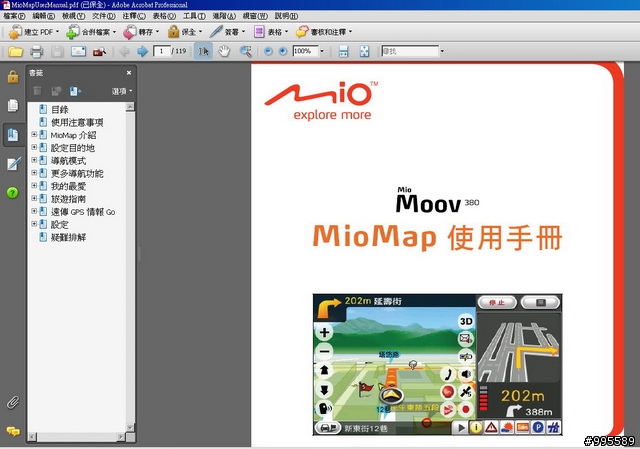Click the padlock security icon in the navigation pane
The image size is (640, 449).
[x=13, y=76]
